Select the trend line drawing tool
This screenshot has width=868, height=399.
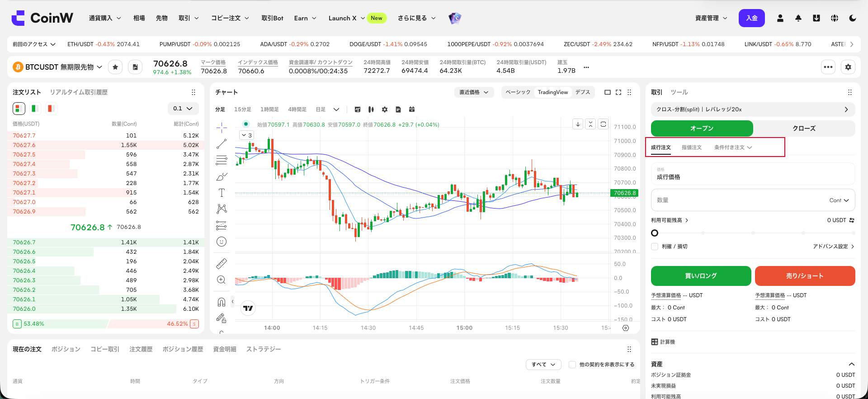(222, 144)
